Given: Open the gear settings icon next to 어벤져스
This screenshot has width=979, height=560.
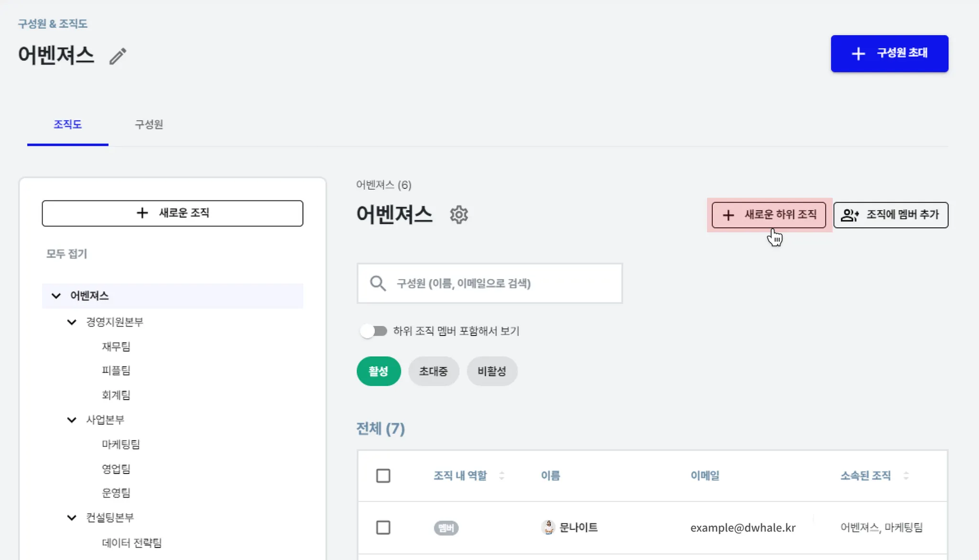Looking at the screenshot, I should (458, 215).
